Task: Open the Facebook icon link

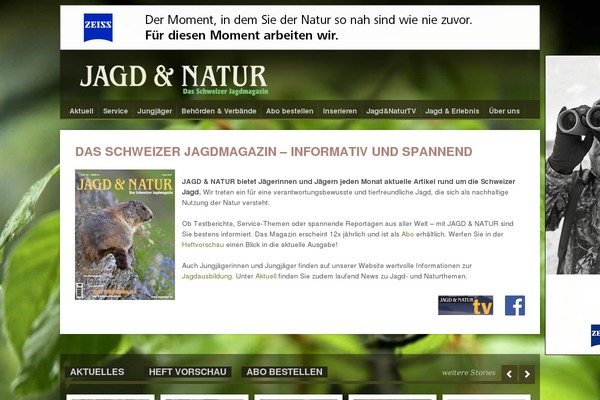Action: 515,305
